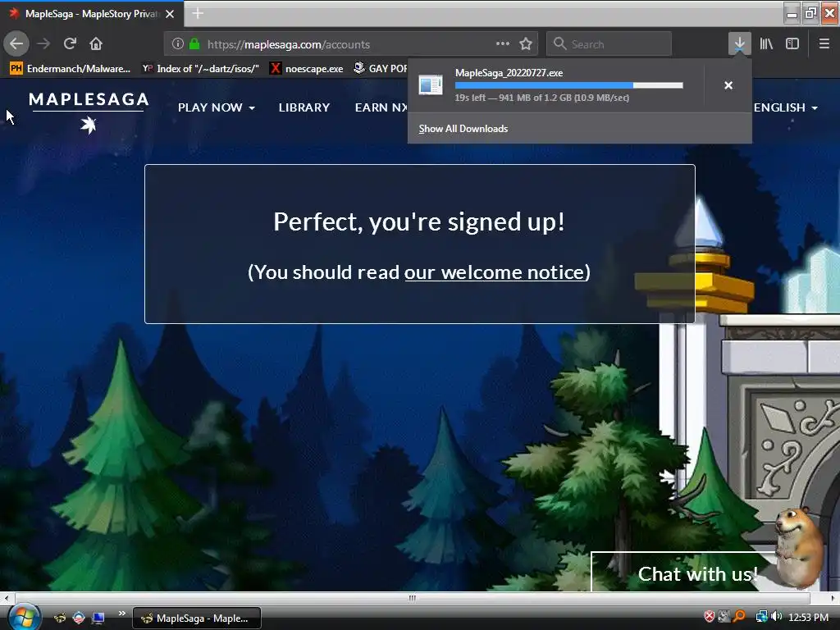Show site information icon in address bar
The height and width of the screenshot is (630, 840).
click(x=178, y=44)
